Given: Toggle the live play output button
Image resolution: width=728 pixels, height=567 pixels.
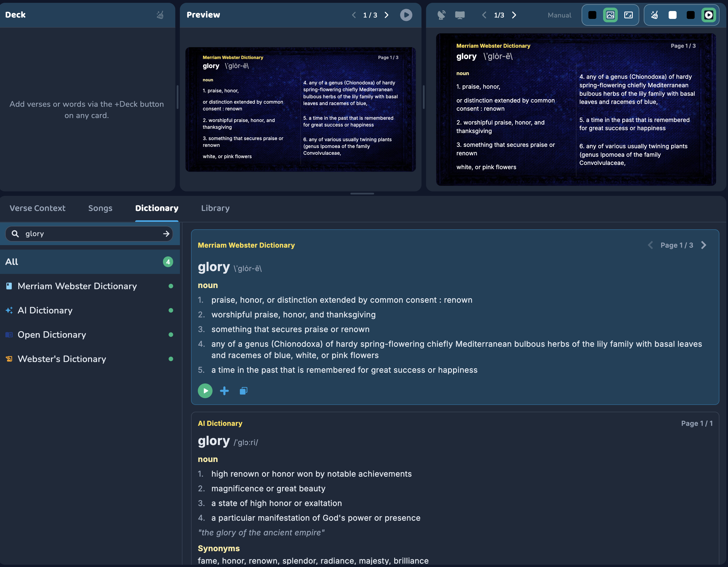Looking at the screenshot, I should pos(709,15).
